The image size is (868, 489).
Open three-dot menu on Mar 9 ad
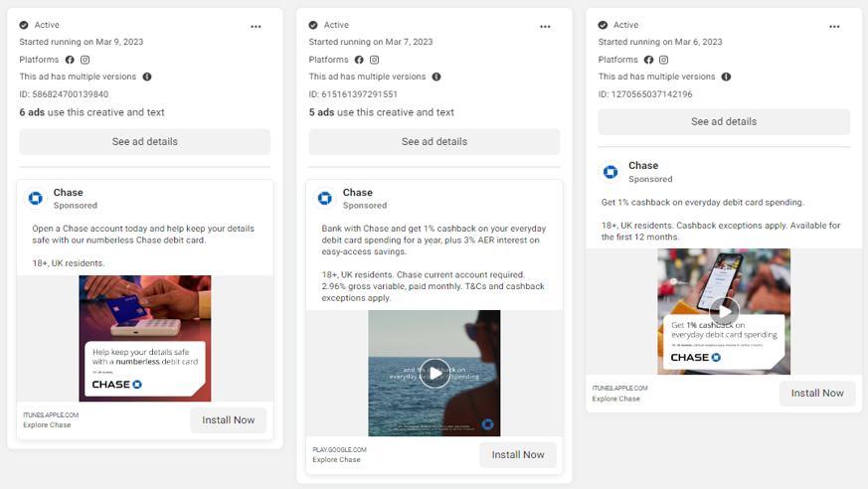pos(256,27)
